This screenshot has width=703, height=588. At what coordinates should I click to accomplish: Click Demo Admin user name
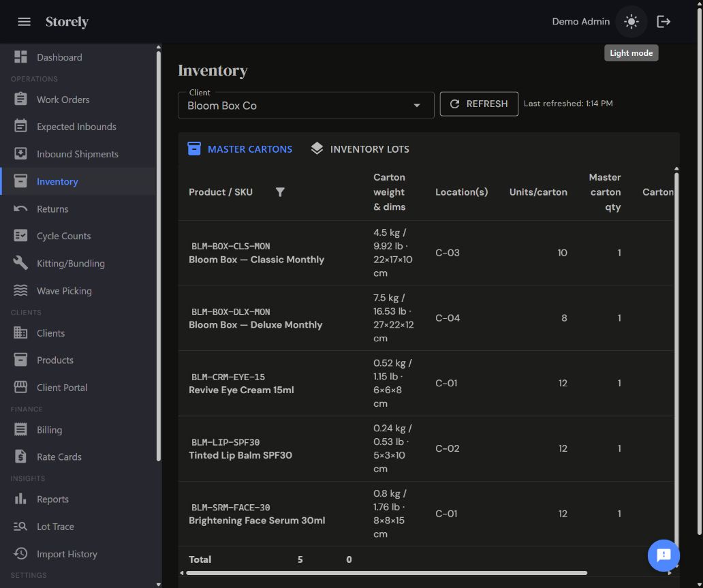click(x=580, y=22)
